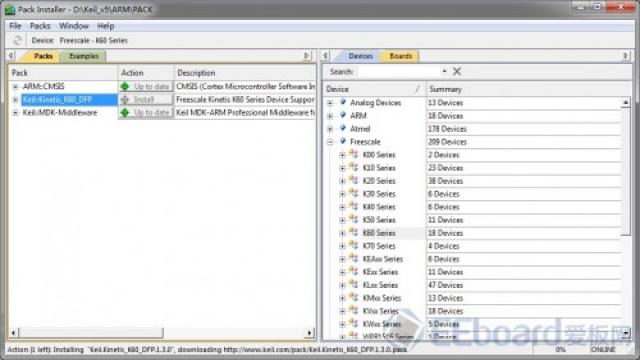Clear the search with the X icon
The width and height of the screenshot is (640, 360).
coord(457,71)
